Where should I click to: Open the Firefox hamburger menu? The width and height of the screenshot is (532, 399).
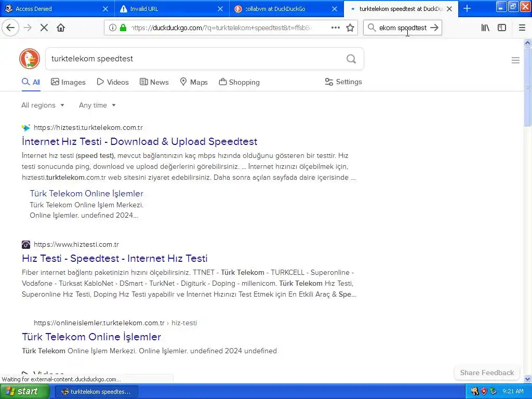point(522,28)
